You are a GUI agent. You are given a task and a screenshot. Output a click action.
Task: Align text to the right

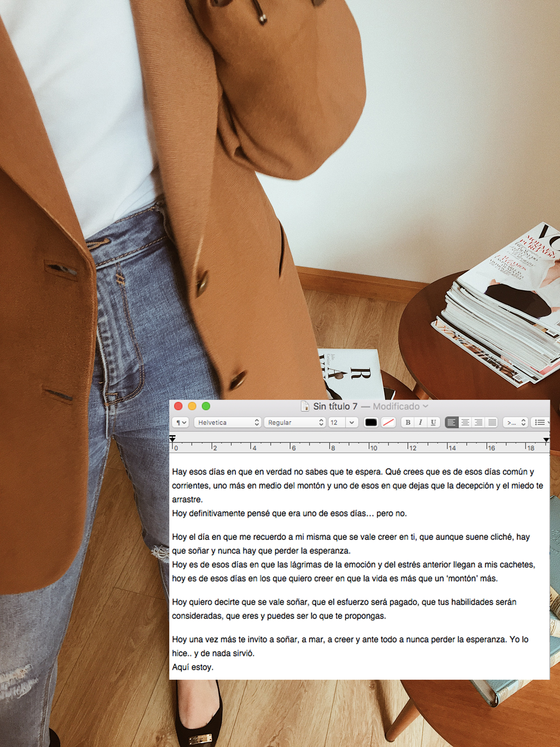click(478, 422)
